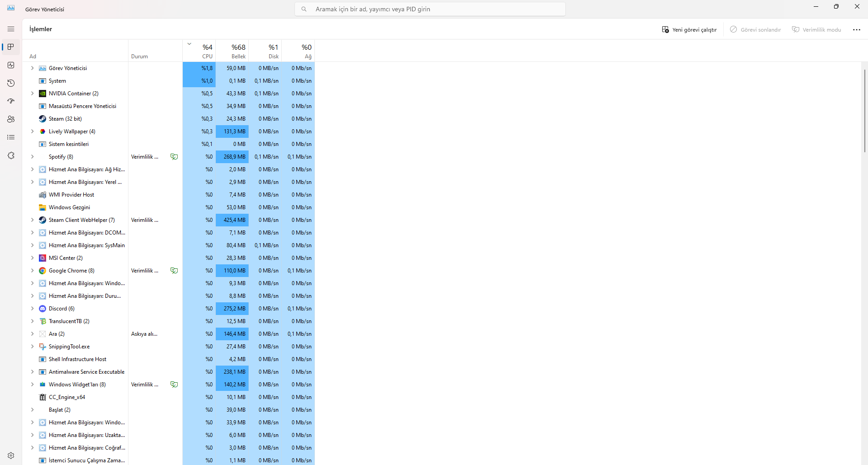This screenshot has width=868, height=465.
Task: Click the search magnifier icon
Action: [x=304, y=9]
